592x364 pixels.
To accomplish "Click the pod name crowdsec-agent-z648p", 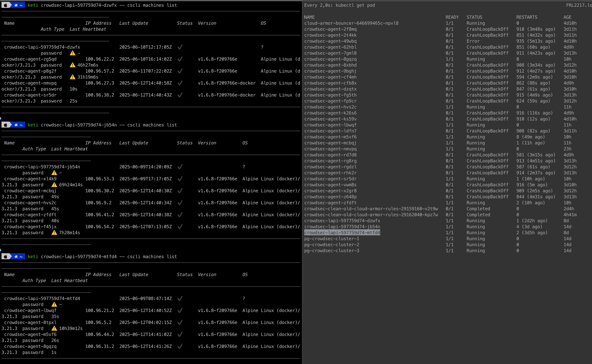I will pos(330,197).
